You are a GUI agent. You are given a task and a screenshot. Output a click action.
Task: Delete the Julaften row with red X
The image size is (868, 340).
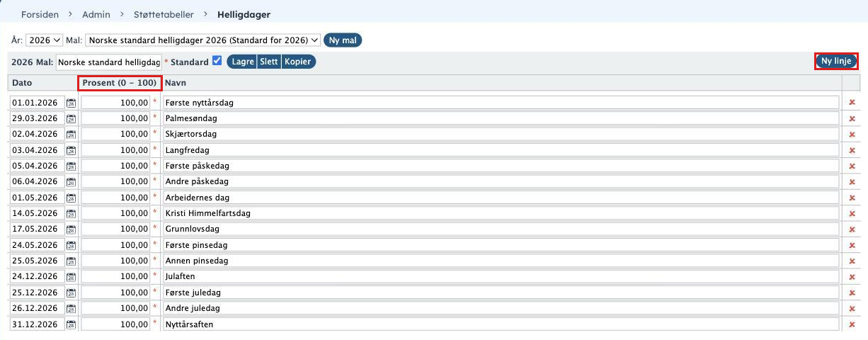(x=852, y=277)
